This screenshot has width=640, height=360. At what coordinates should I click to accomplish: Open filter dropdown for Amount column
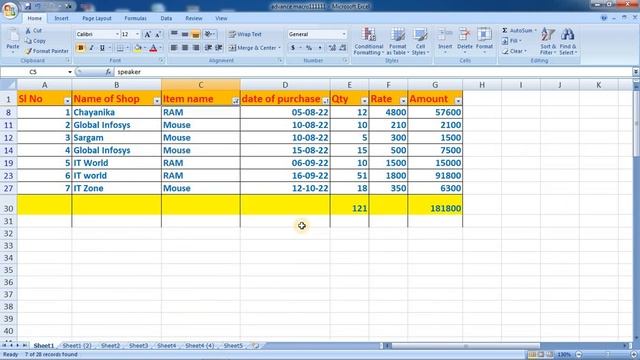point(458,100)
